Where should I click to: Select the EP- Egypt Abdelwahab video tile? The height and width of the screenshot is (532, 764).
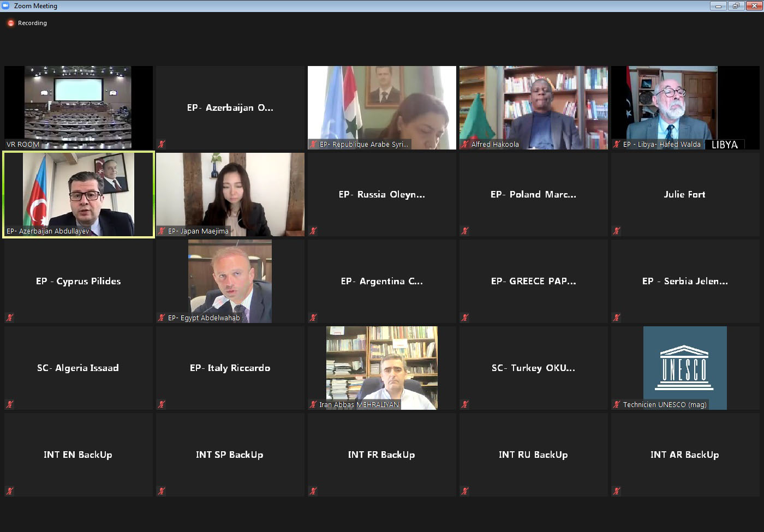[x=230, y=281]
